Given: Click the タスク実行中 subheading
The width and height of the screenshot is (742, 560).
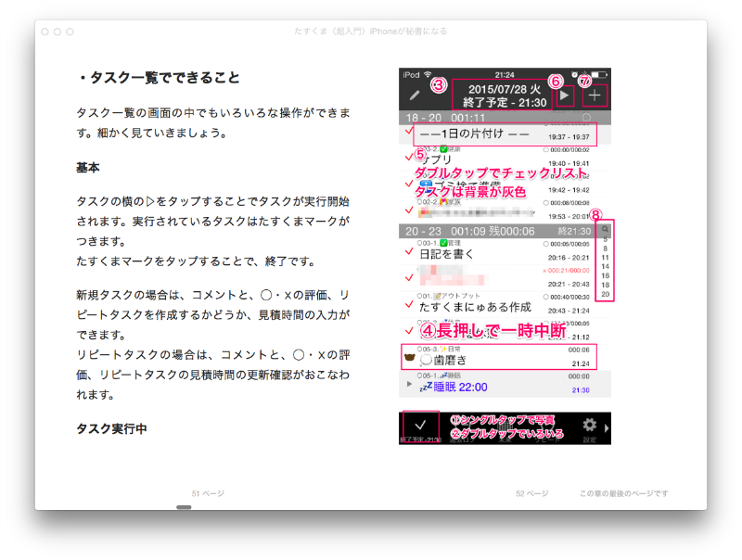Looking at the screenshot, I should tap(111, 428).
